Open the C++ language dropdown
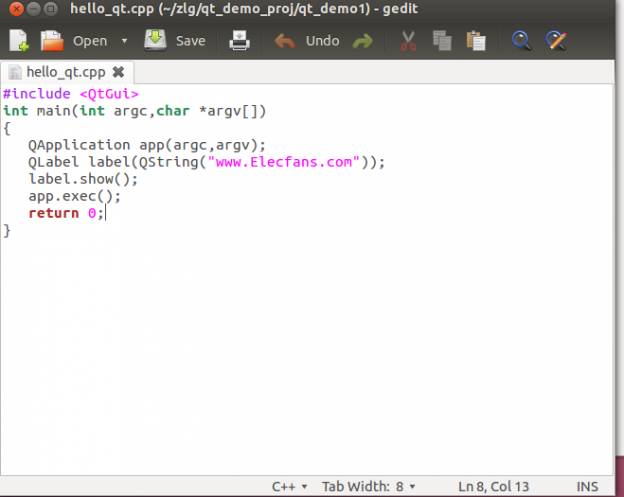Image resolution: width=624 pixels, height=497 pixels. [x=289, y=486]
